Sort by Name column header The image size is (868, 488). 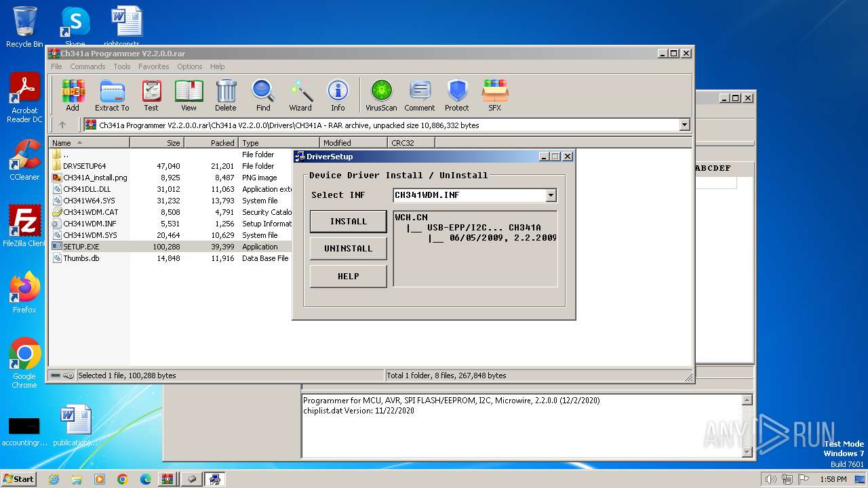coord(89,143)
